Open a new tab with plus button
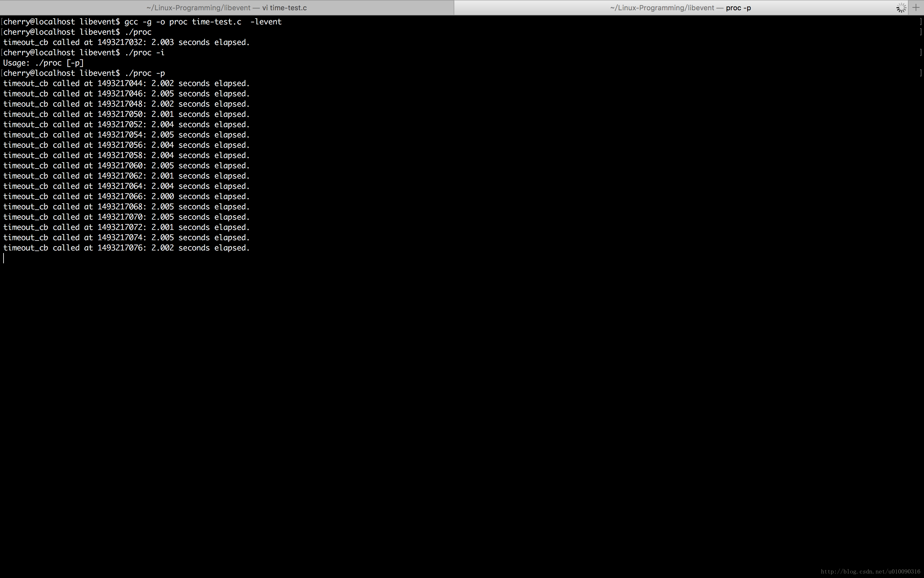This screenshot has width=924, height=578. (916, 8)
